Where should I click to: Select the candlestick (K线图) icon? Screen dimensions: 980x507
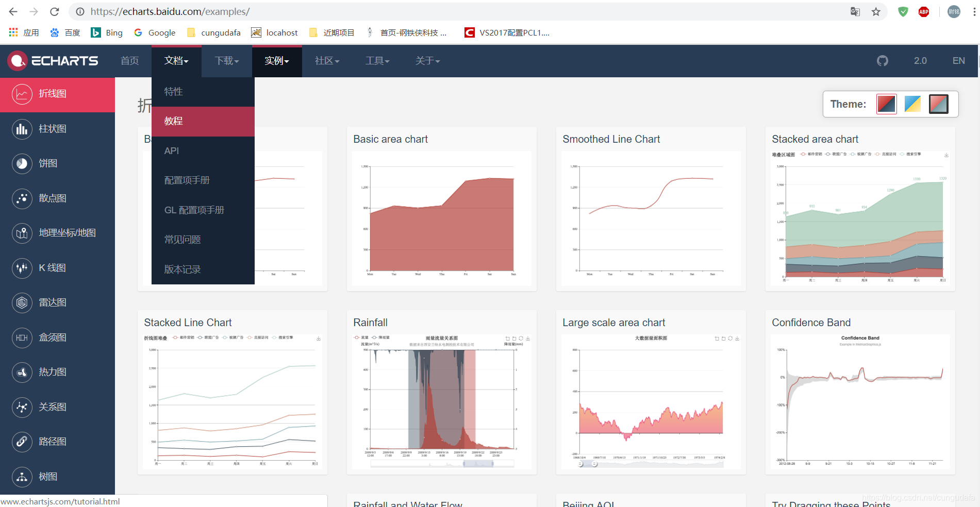tap(22, 268)
